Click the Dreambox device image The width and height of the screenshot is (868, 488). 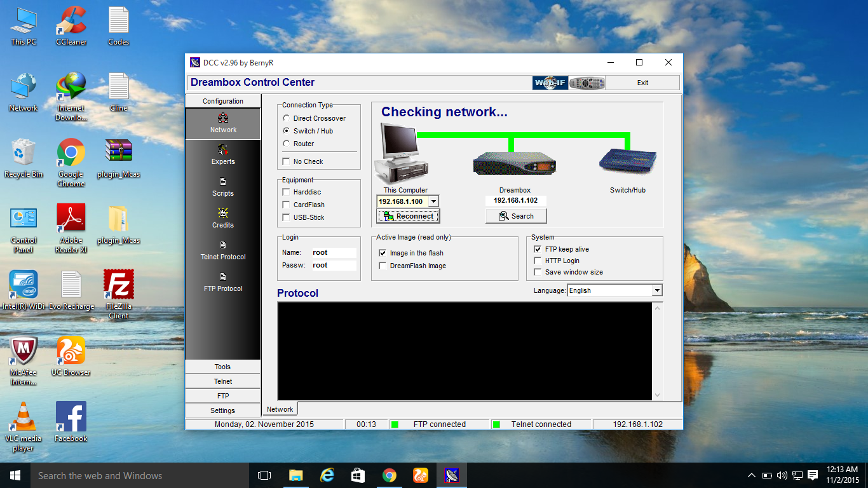515,163
